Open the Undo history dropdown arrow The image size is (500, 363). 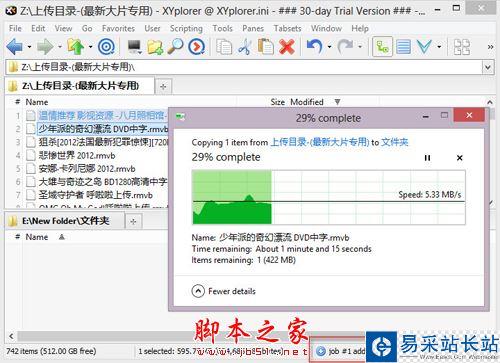pos(329,47)
